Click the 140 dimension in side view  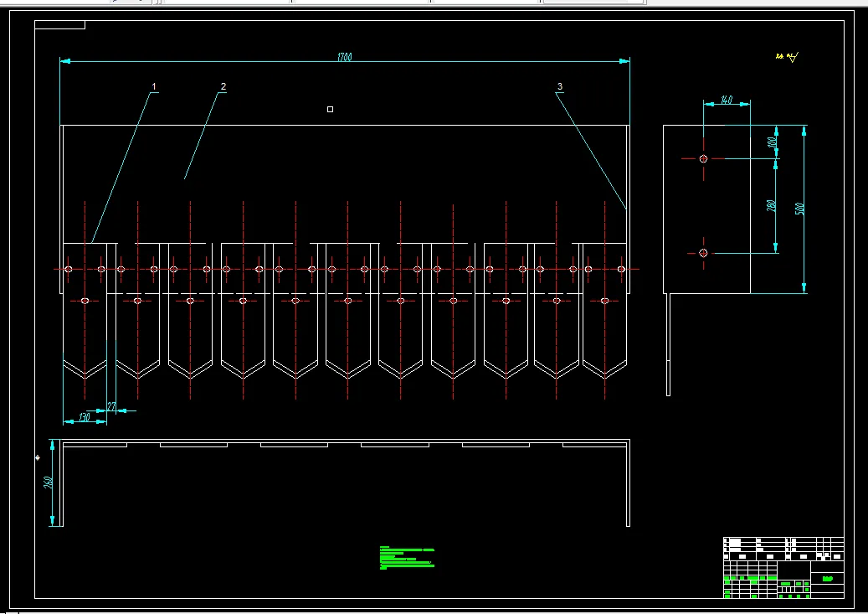pyautogui.click(x=727, y=100)
